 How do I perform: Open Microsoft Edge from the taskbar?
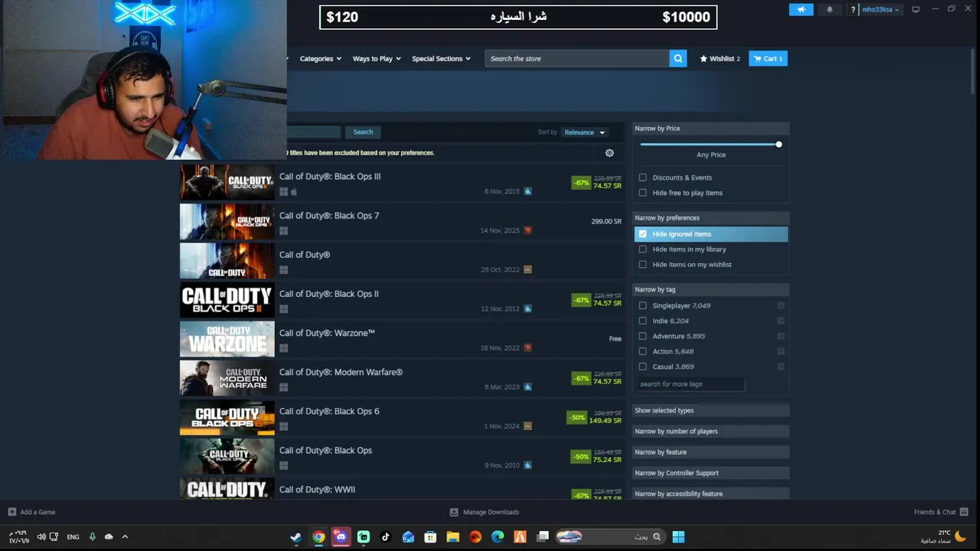tap(498, 536)
